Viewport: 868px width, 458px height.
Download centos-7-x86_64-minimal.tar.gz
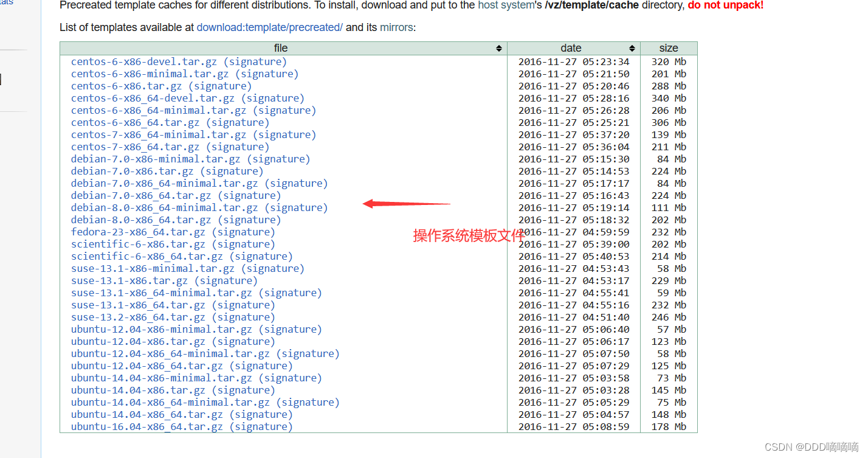159,134
